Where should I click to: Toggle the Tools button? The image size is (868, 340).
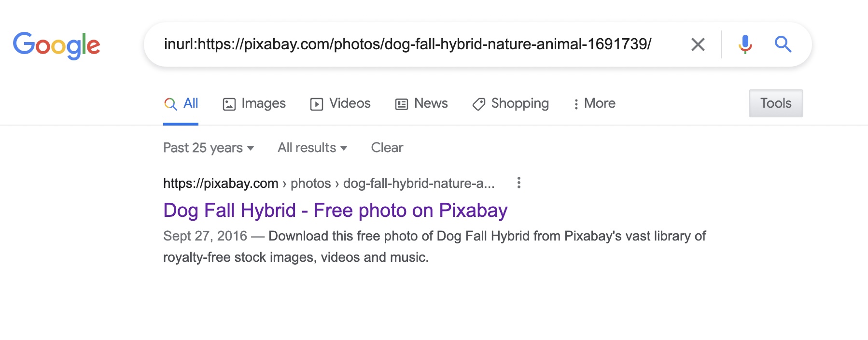point(775,103)
